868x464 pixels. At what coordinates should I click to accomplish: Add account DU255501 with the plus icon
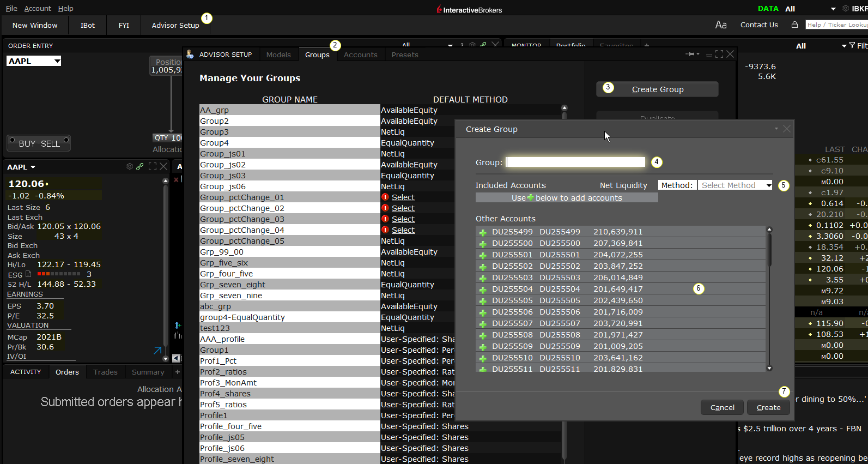point(483,255)
